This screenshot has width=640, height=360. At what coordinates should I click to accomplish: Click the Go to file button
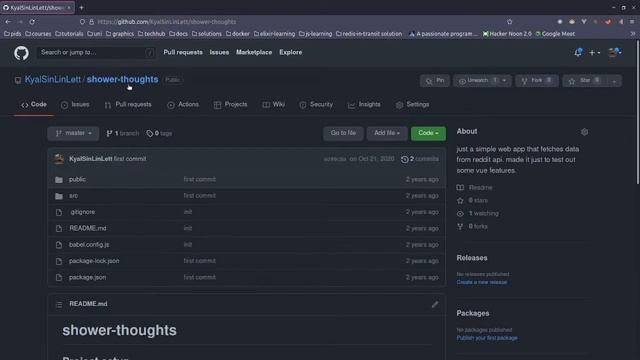pos(343,133)
